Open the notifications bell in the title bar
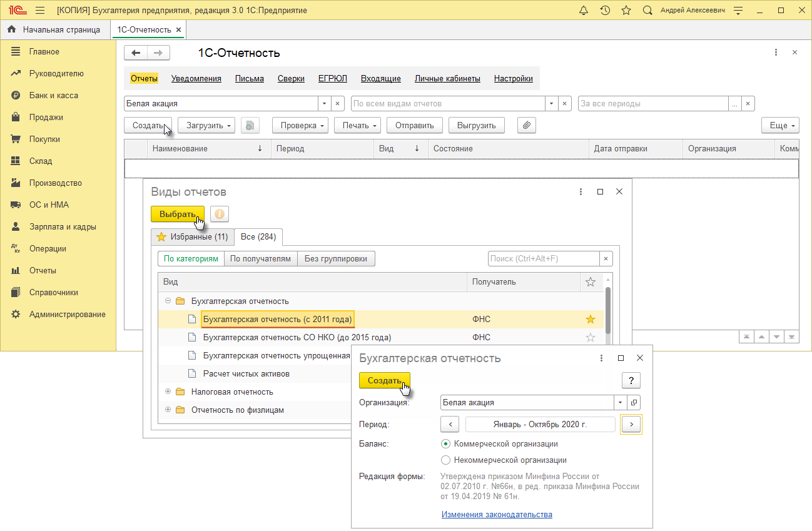812x531 pixels. click(584, 11)
